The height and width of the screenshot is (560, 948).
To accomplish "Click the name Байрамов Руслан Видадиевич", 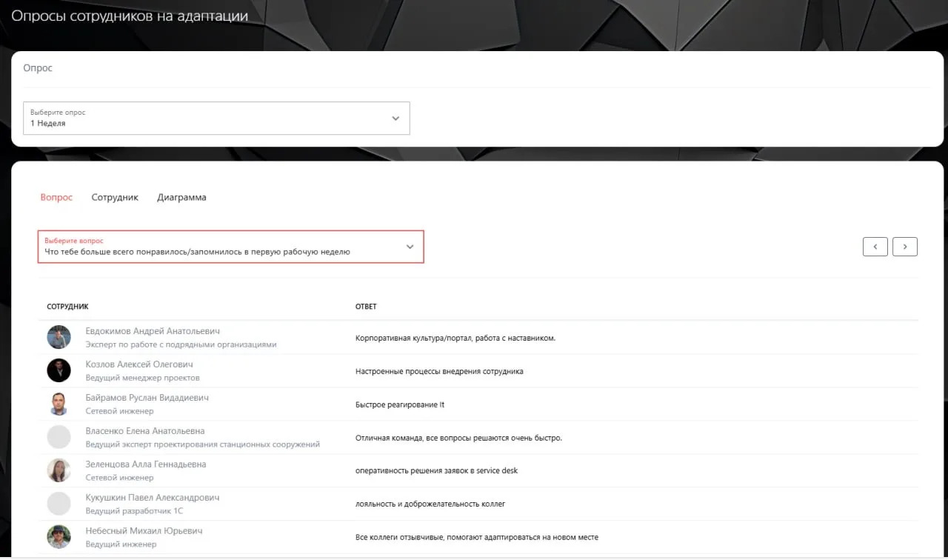I will (147, 398).
